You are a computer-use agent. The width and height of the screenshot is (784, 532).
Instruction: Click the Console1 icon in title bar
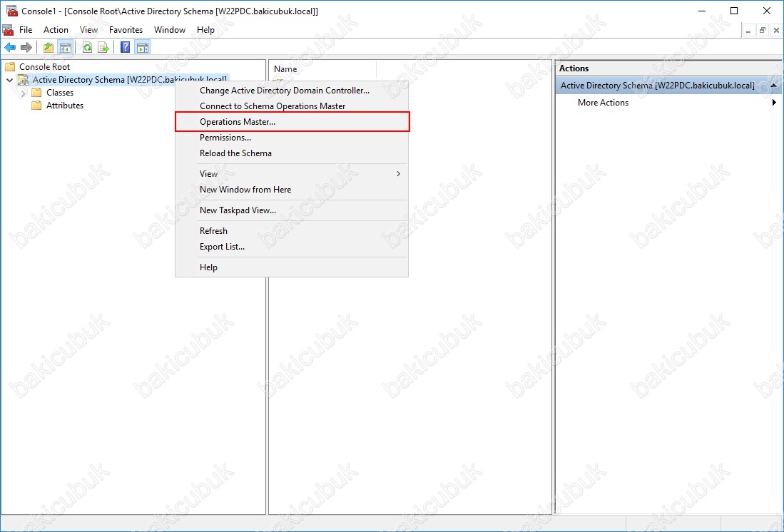click(x=12, y=11)
